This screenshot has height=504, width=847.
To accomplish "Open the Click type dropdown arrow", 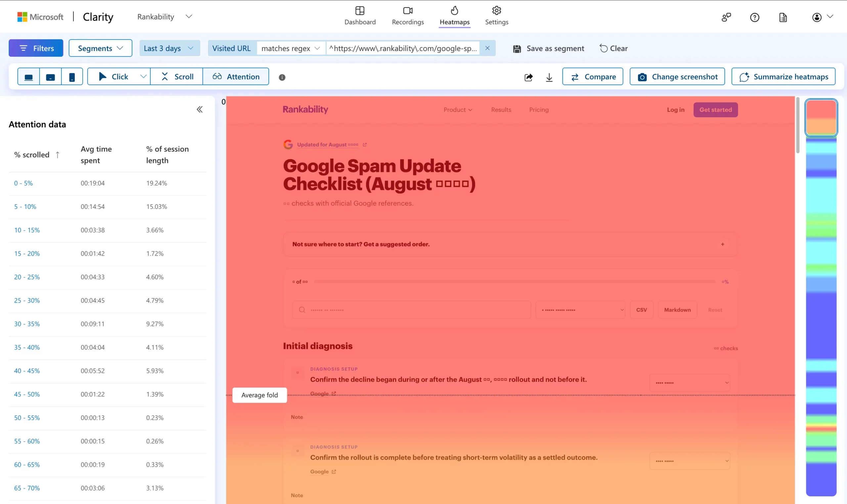I will click(143, 77).
